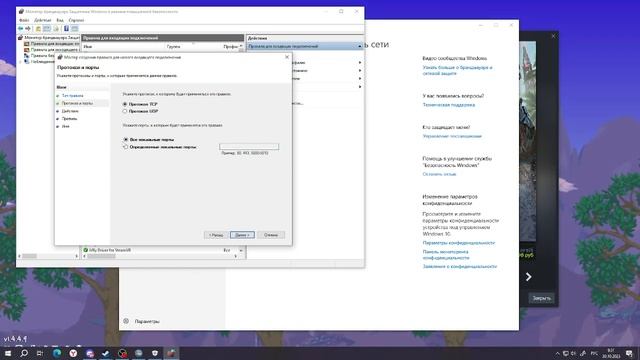Viewport: 640px width, 360px height.
Task: Select the inbound rules tree item
Action: click(52, 44)
